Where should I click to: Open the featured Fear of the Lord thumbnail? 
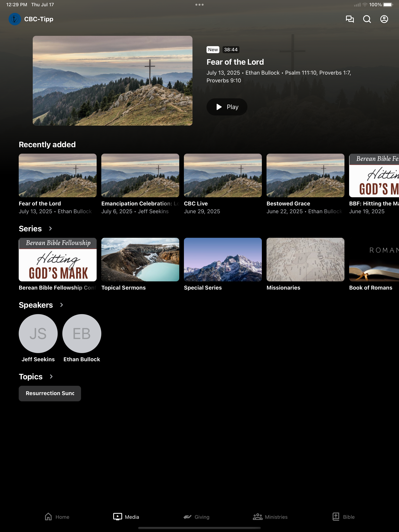click(x=112, y=81)
